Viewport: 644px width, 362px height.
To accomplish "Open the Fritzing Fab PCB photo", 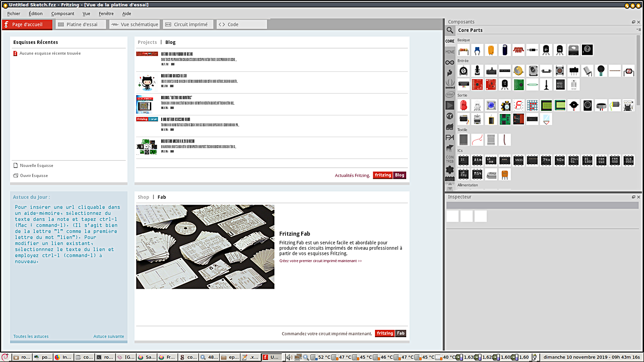I will 205,247.
